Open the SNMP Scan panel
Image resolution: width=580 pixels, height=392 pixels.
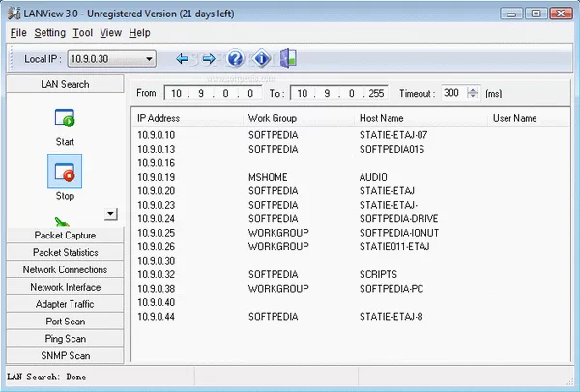coord(65,355)
